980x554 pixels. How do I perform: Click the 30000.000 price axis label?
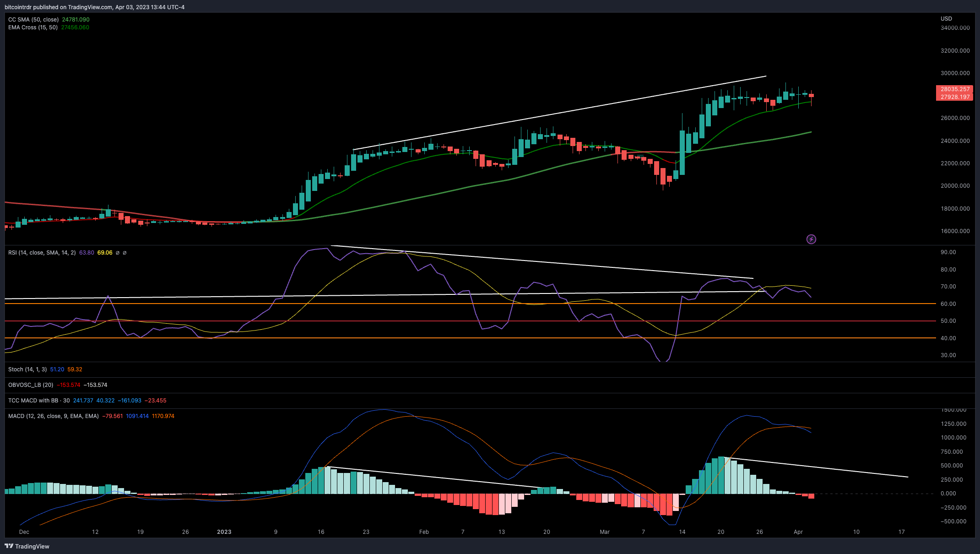point(955,73)
